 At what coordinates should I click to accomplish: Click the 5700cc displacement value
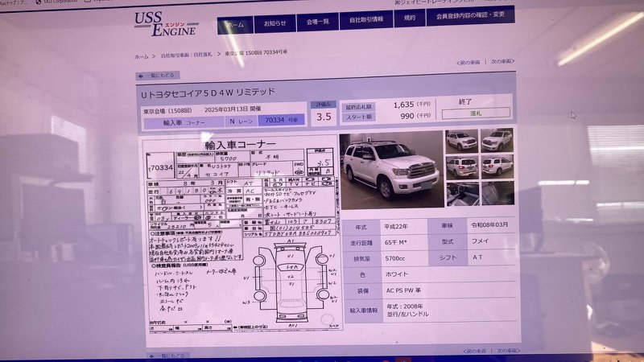point(395,258)
